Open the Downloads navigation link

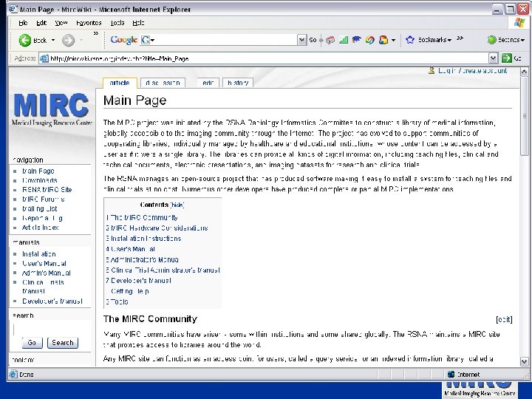pos(39,180)
